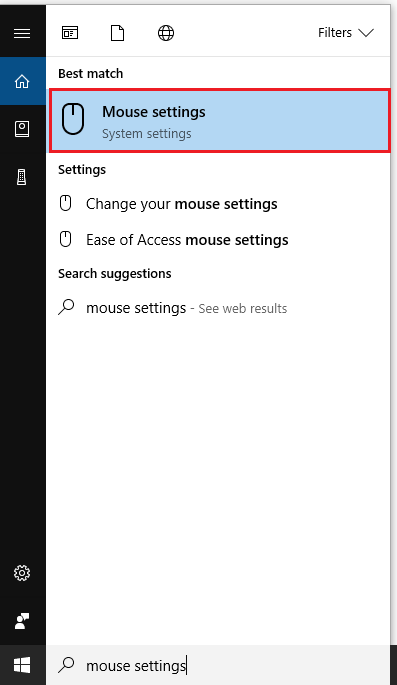Open the Settings gear icon

pos(22,573)
